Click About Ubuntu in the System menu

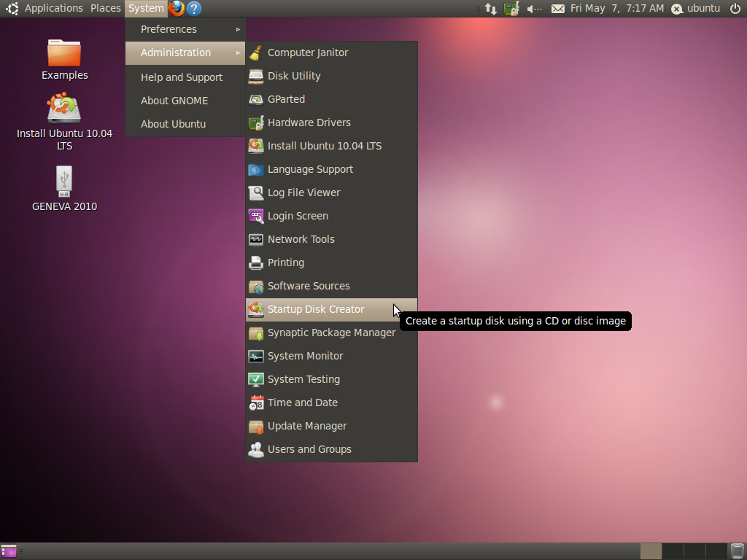coord(173,124)
